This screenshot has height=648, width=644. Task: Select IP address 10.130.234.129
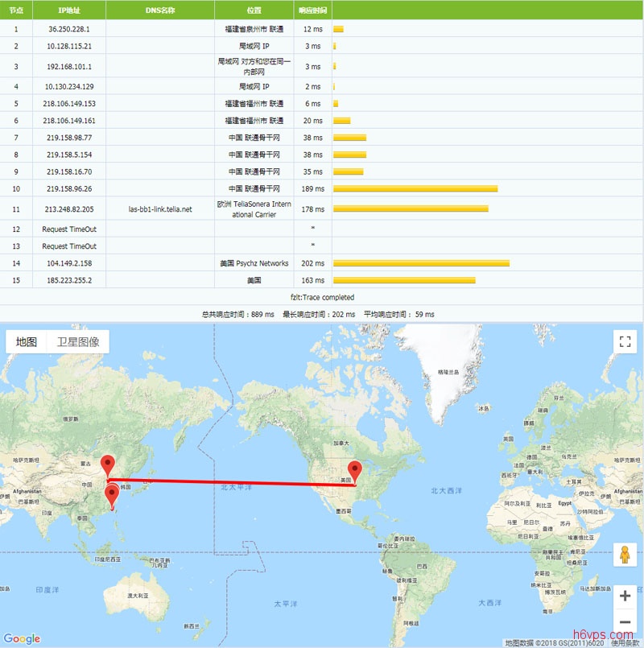69,86
